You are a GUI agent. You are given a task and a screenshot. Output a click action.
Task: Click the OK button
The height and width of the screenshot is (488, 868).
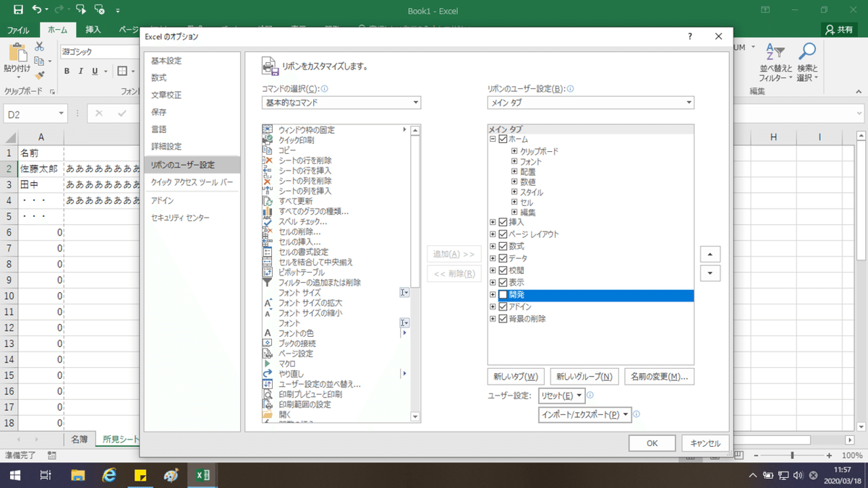pyautogui.click(x=652, y=443)
